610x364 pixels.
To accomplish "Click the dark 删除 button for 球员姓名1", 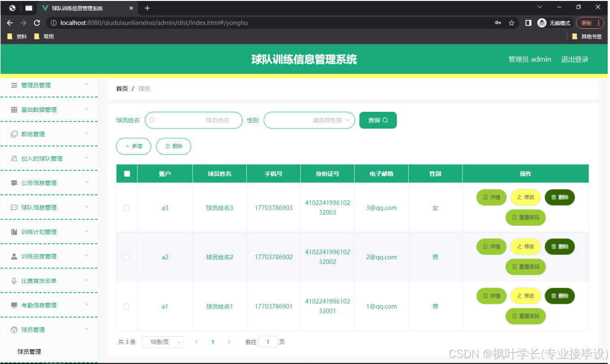I will point(559,296).
